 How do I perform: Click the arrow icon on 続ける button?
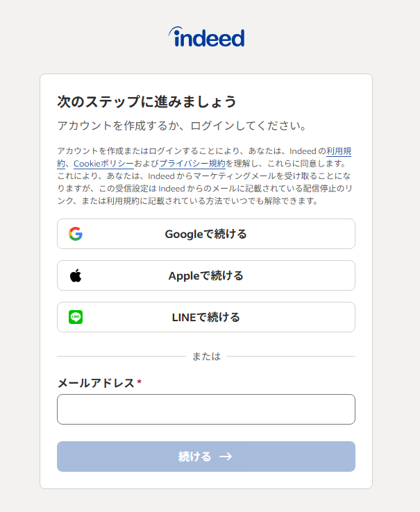point(226,456)
